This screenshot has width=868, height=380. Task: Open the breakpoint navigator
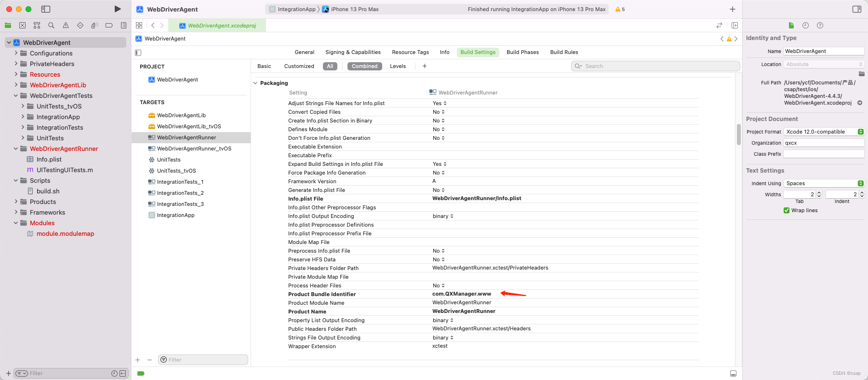click(109, 26)
